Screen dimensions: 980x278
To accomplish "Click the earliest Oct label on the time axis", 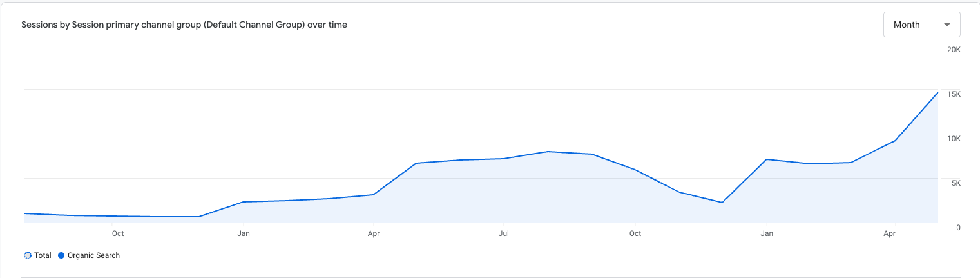I will click(118, 233).
